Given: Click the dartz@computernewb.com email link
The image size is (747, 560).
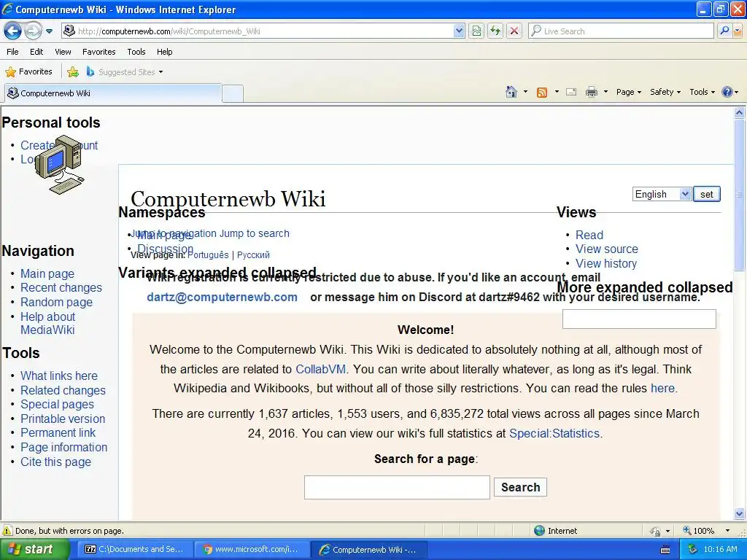Looking at the screenshot, I should [222, 297].
